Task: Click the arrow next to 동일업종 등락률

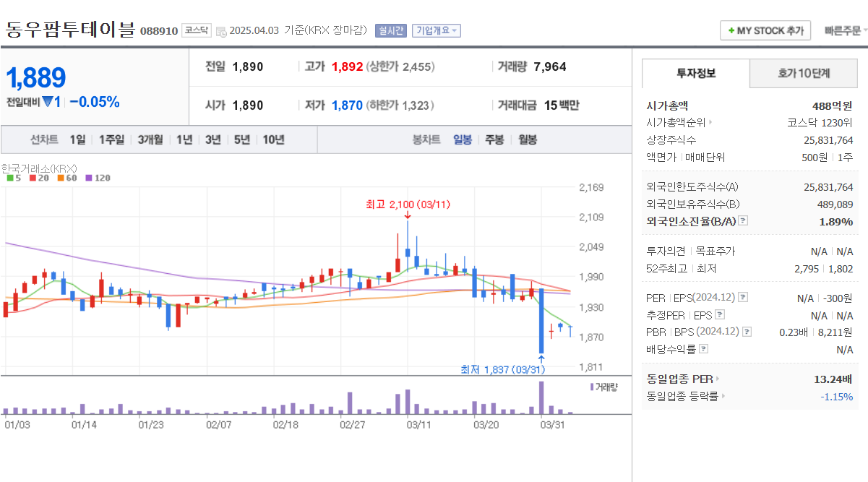Action: click(x=723, y=396)
